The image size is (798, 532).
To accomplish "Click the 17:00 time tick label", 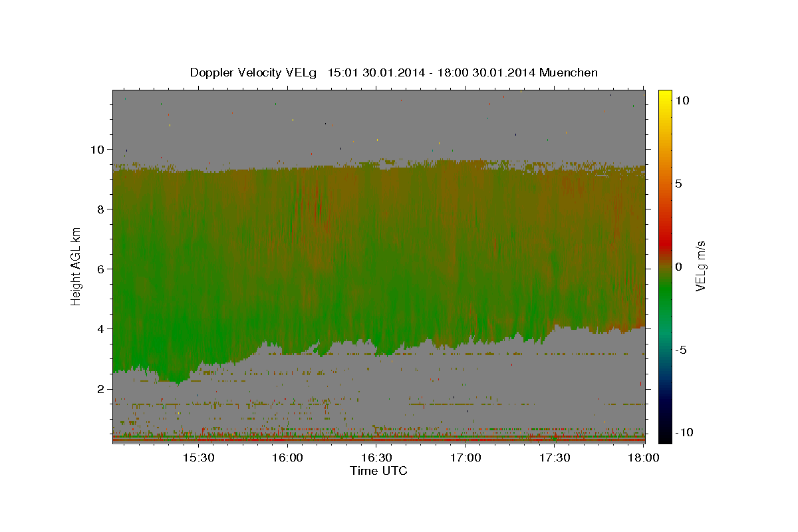I will point(465,458).
